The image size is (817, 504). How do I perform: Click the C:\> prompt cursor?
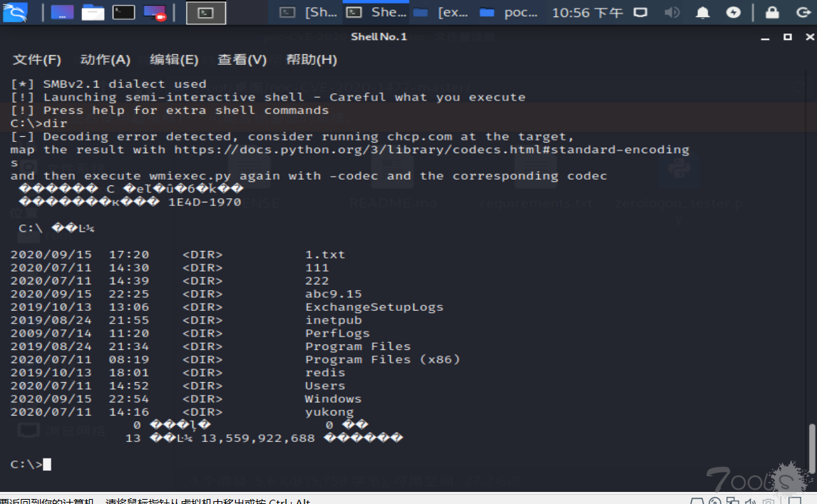(x=47, y=464)
